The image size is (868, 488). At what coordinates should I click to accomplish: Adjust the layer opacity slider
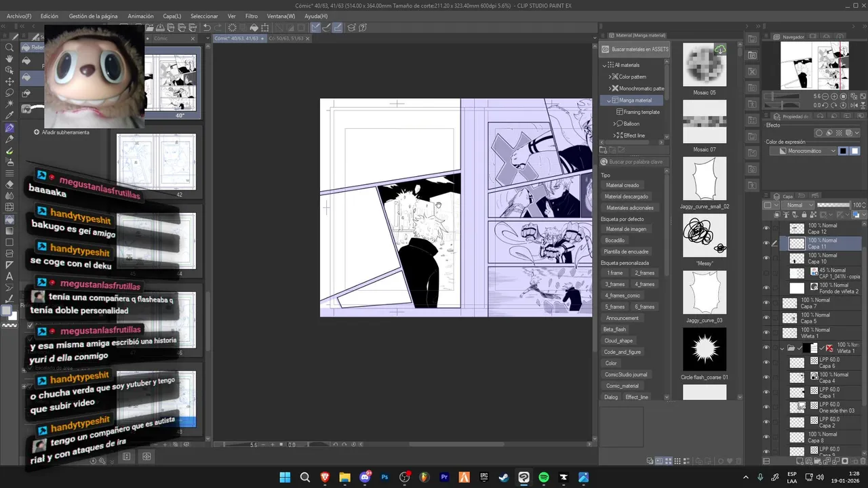(x=834, y=205)
